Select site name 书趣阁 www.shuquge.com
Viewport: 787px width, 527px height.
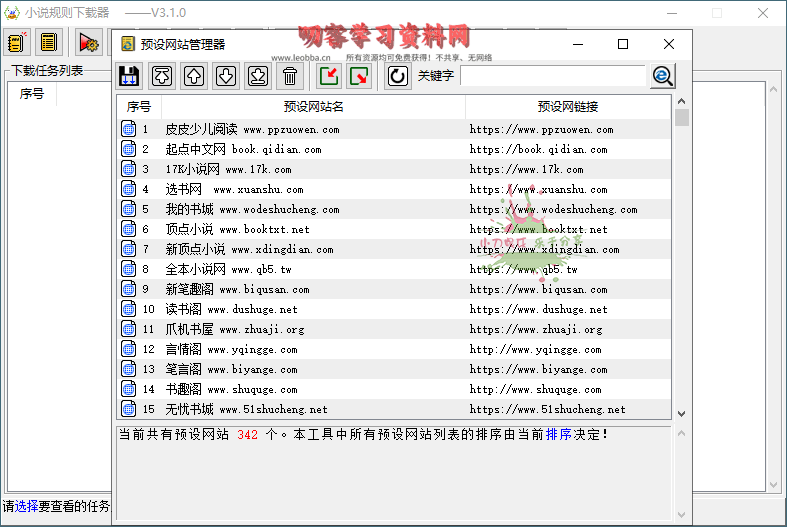point(231,389)
